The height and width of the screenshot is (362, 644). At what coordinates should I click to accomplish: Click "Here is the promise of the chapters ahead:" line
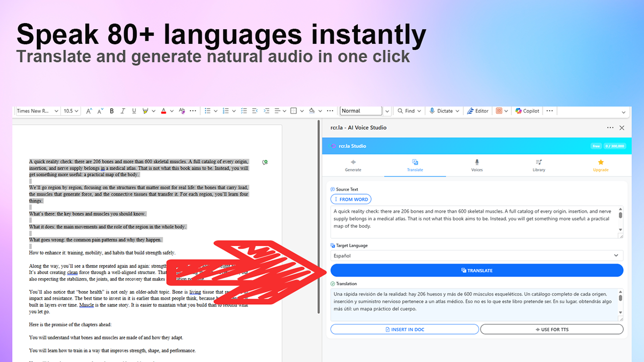tap(70, 325)
